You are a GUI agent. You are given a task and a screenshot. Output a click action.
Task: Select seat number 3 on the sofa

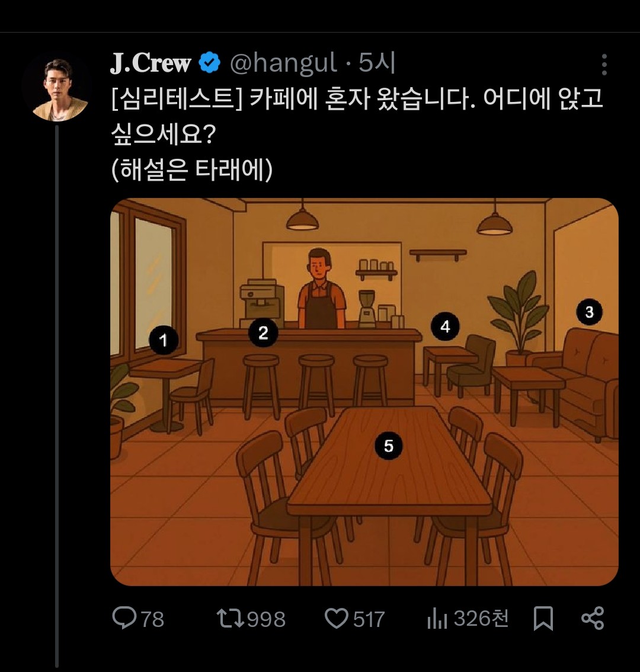coord(588,312)
